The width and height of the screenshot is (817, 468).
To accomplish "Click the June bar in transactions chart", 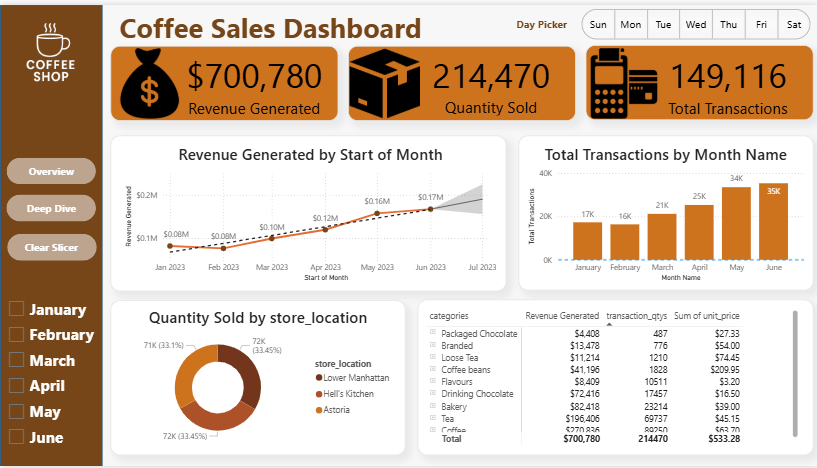I will tap(773, 221).
